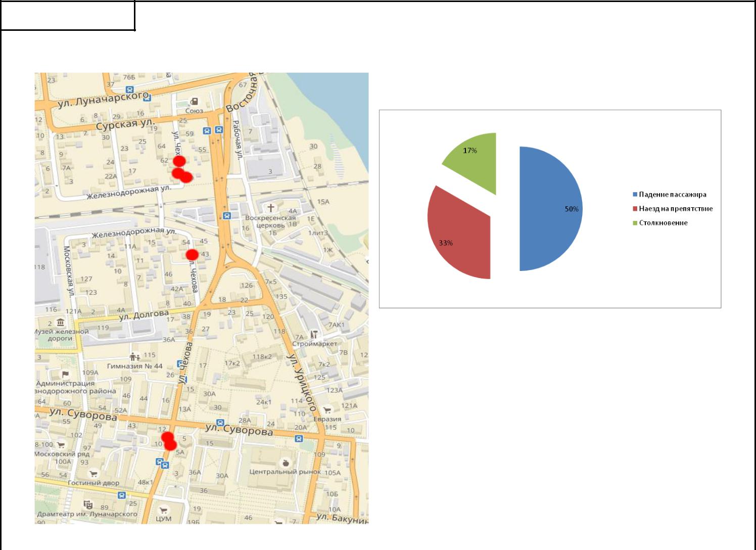This screenshot has height=550, width=756.
Task: Click the Московский ряд label
Action: coord(62,454)
